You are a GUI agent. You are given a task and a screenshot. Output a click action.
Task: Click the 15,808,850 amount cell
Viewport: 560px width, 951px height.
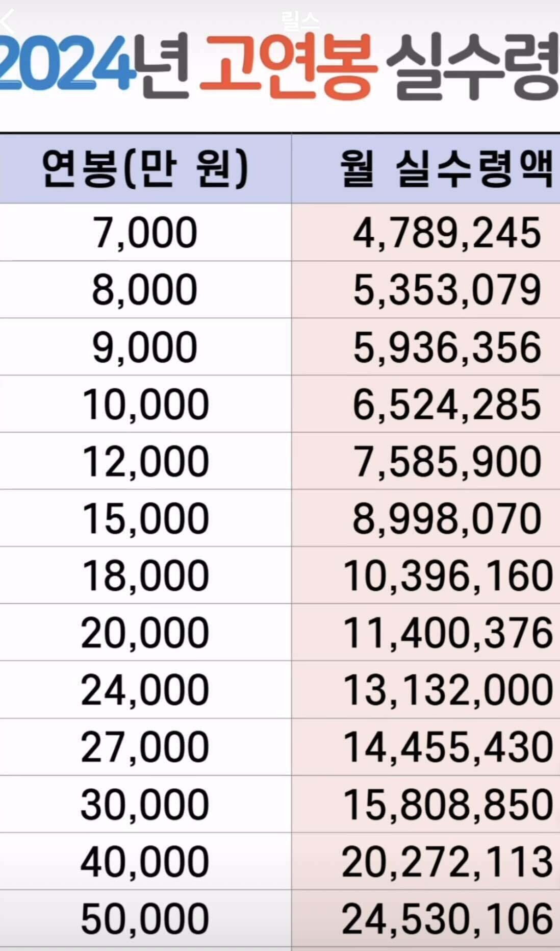[x=426, y=804]
